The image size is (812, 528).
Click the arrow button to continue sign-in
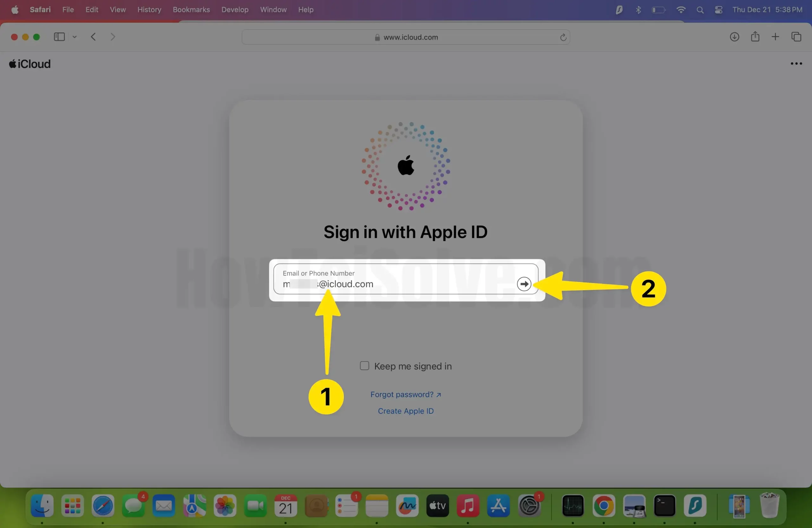(x=524, y=284)
